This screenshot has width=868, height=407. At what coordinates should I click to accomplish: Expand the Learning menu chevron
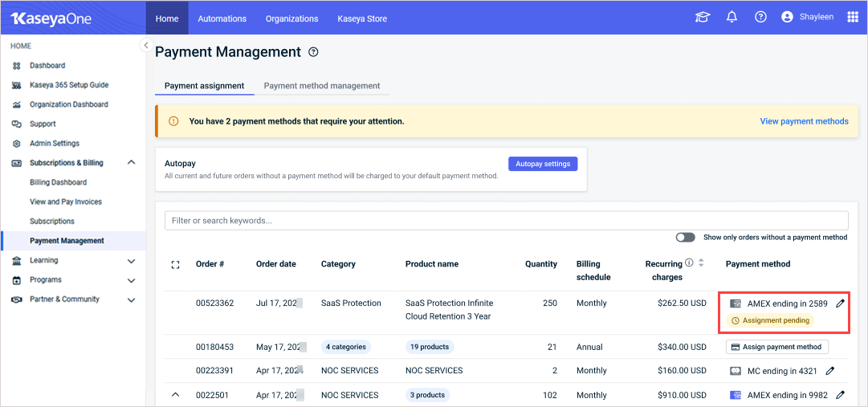click(131, 260)
